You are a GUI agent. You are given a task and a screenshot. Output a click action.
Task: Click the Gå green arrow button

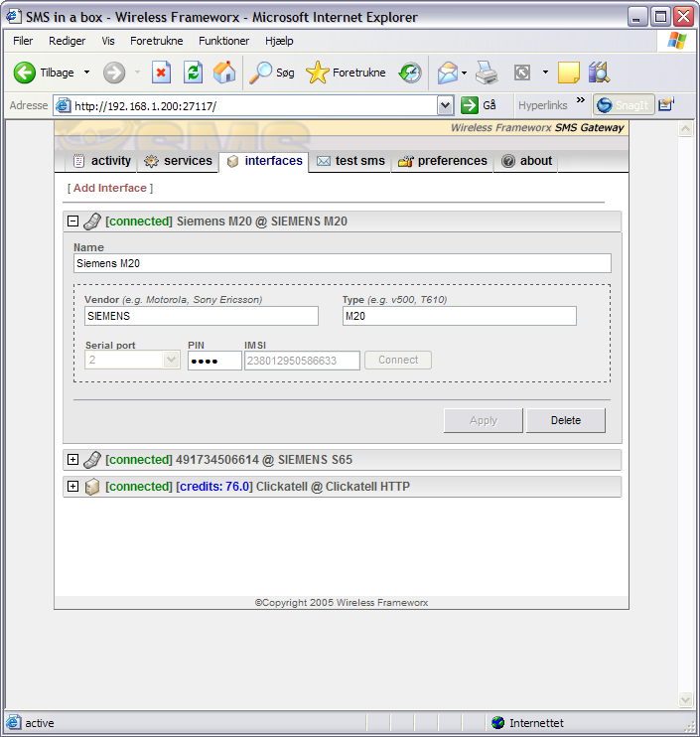(478, 105)
